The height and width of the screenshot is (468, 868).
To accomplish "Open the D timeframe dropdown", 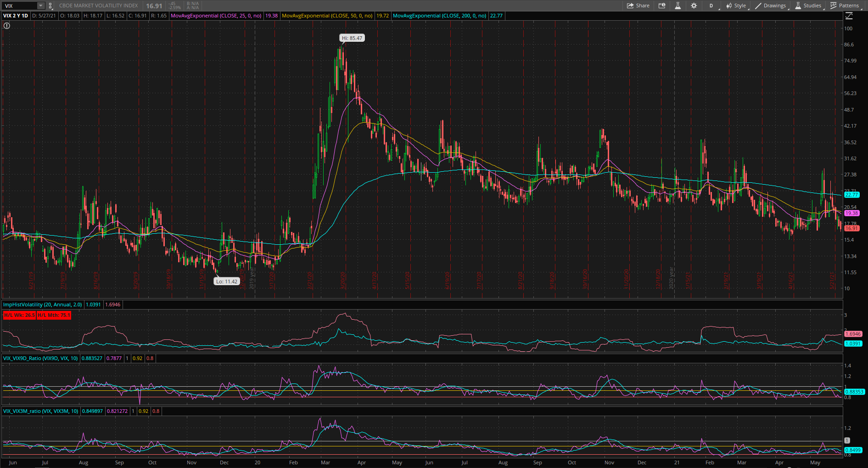I will [711, 6].
